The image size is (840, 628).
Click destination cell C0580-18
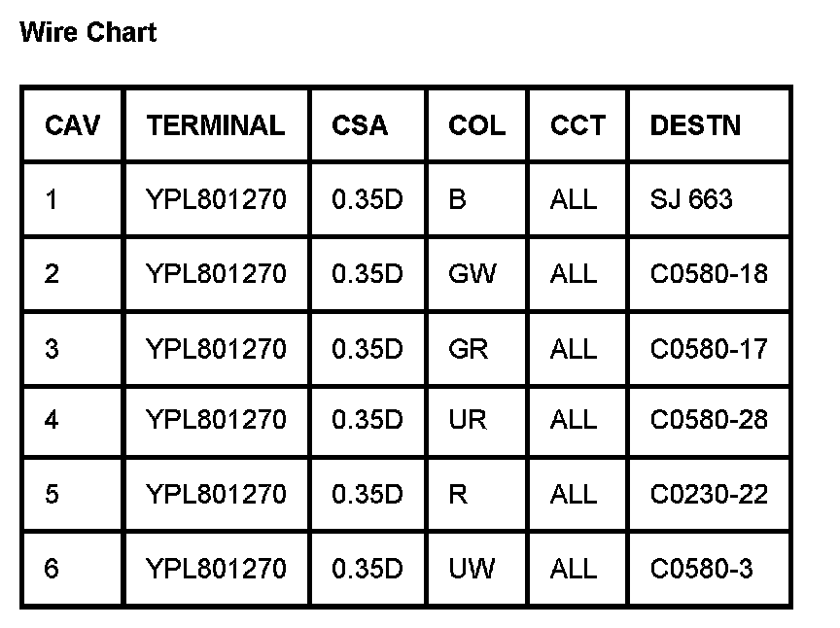click(709, 273)
